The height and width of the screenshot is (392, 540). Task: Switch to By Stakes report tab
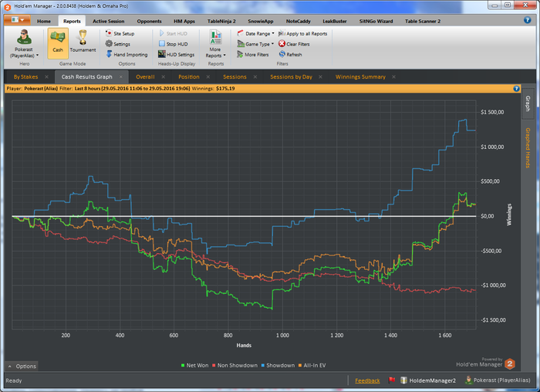(25, 77)
